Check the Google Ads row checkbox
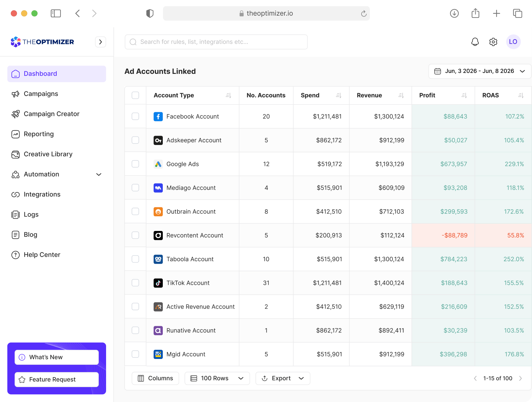Image resolution: width=532 pixels, height=402 pixels. [x=135, y=164]
